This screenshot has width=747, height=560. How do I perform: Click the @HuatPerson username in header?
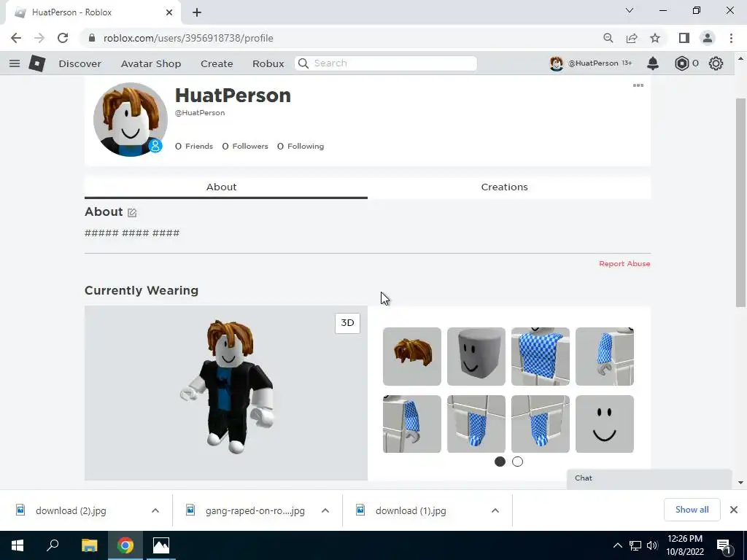click(593, 63)
